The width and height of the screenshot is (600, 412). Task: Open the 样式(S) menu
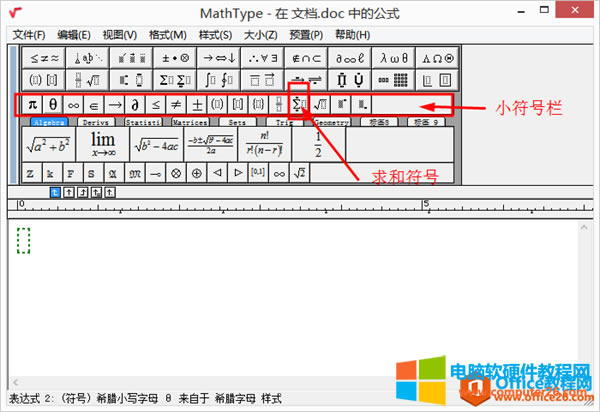(215, 35)
